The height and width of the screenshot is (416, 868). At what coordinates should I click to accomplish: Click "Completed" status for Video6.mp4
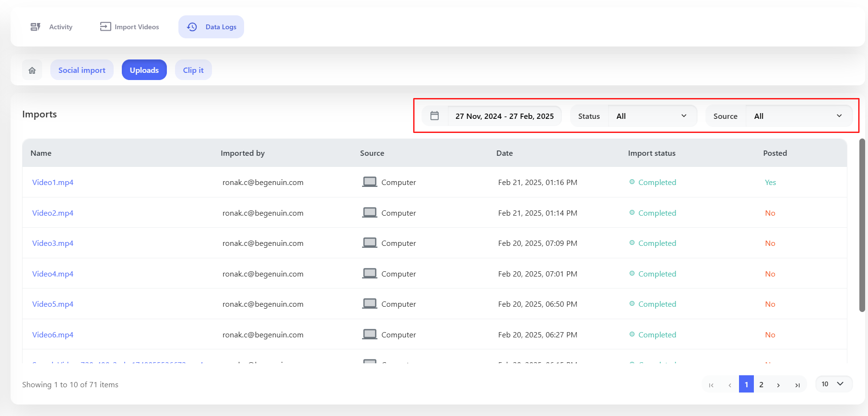coord(657,335)
